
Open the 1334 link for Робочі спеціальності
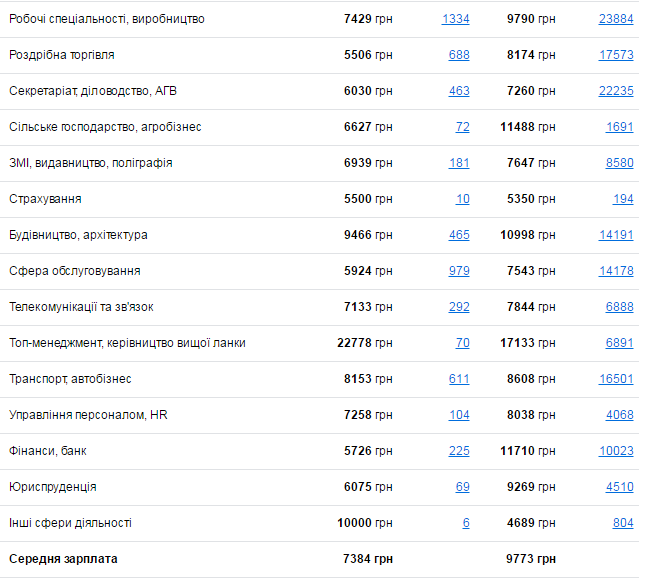(x=455, y=19)
